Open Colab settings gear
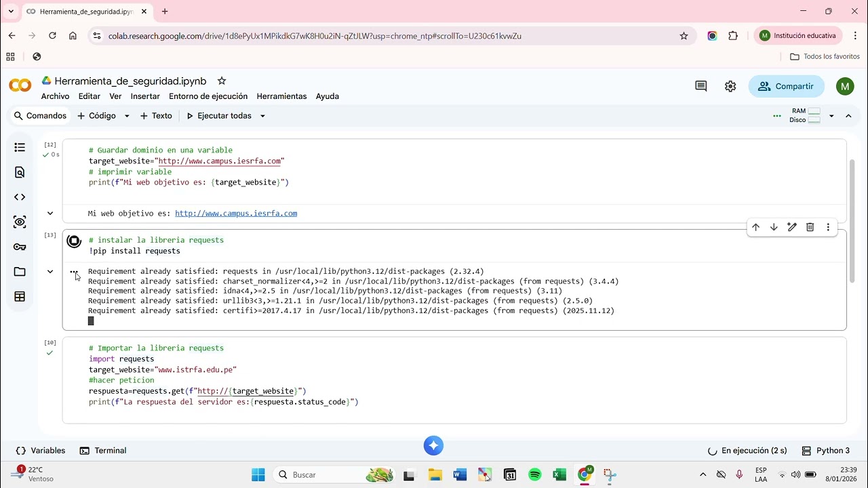This screenshot has width=868, height=488. pyautogui.click(x=730, y=86)
